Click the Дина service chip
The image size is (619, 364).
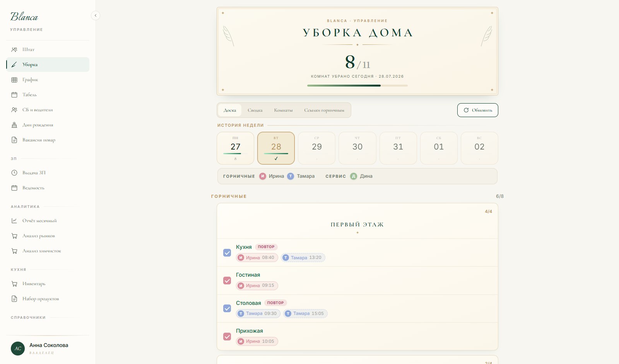point(361,176)
